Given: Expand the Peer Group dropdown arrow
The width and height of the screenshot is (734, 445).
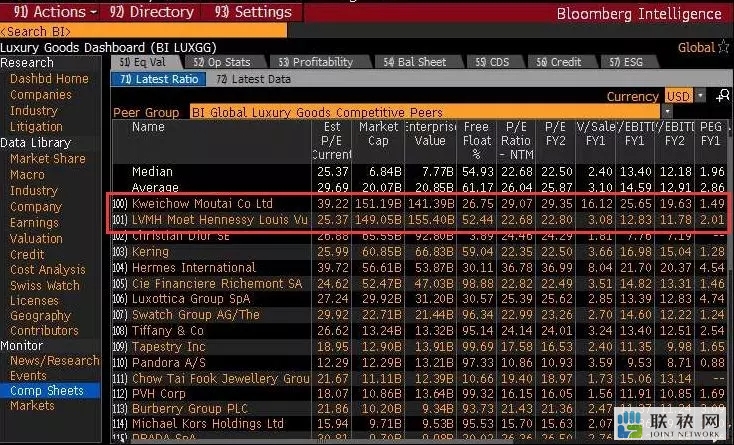Looking at the screenshot, I should pyautogui.click(x=667, y=112).
